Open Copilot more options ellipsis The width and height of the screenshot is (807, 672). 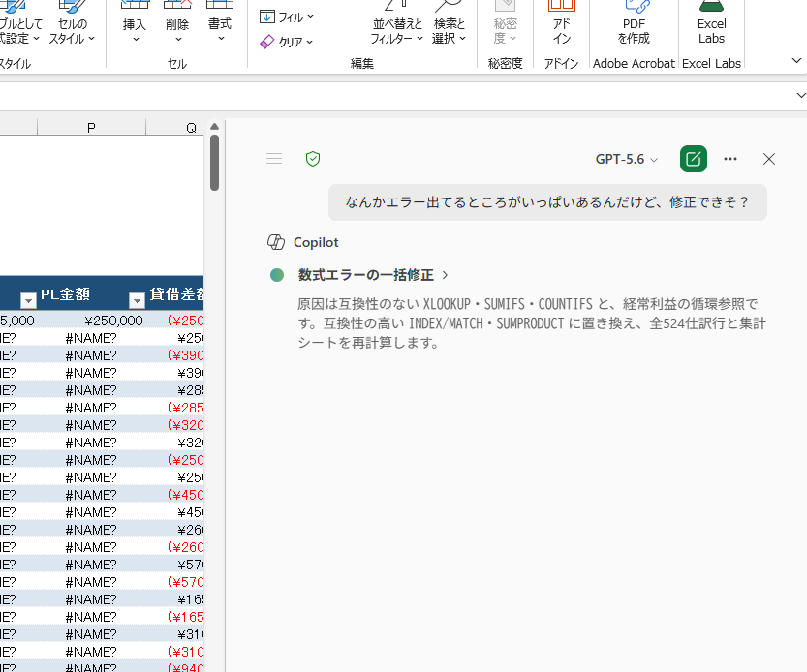click(730, 159)
